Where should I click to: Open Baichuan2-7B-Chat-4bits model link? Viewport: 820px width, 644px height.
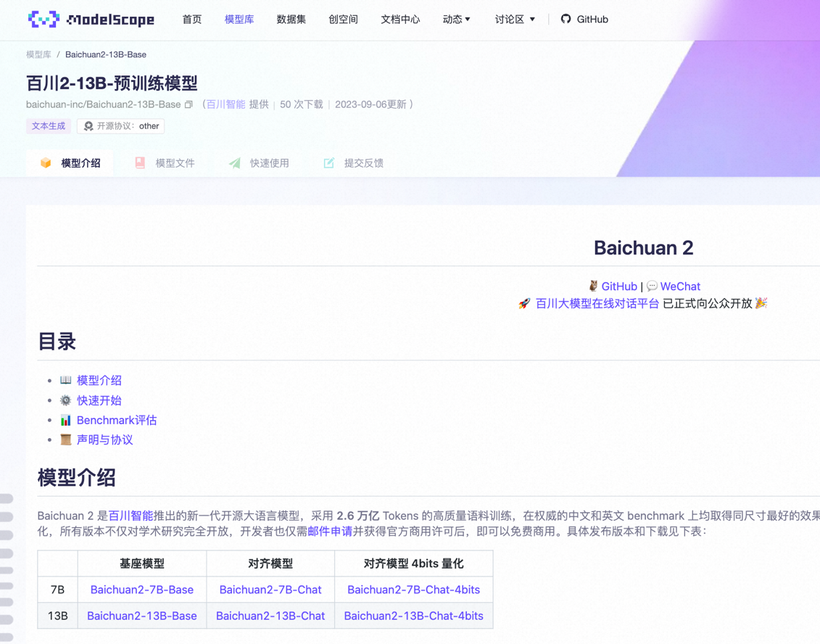(414, 590)
